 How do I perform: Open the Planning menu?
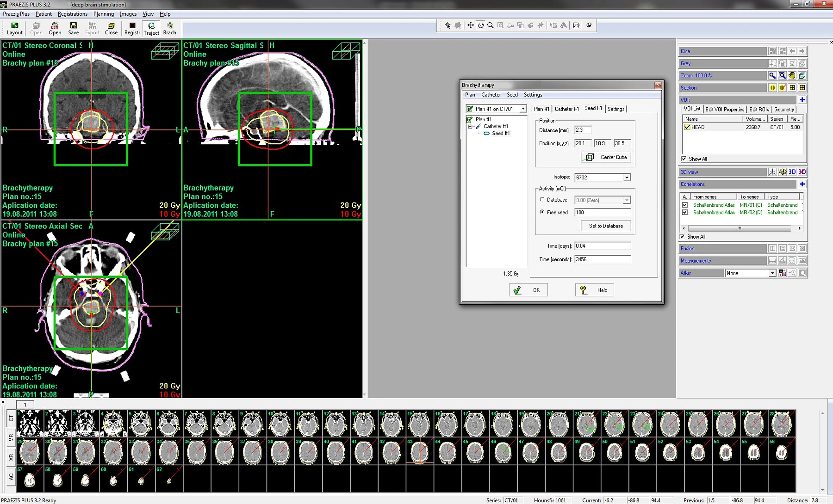coord(103,14)
